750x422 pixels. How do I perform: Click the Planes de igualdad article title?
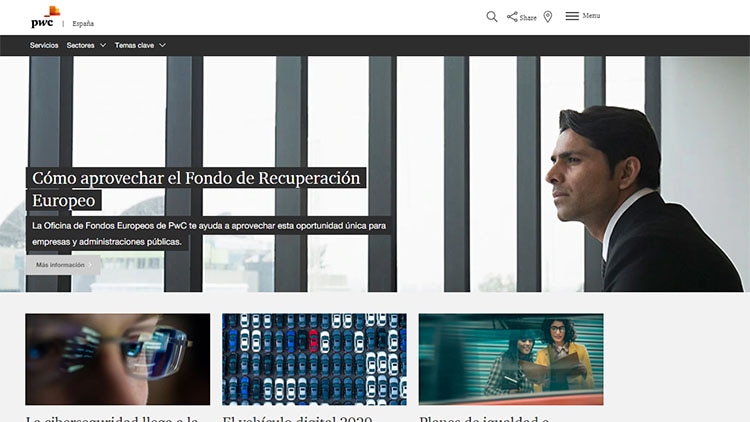(x=487, y=417)
